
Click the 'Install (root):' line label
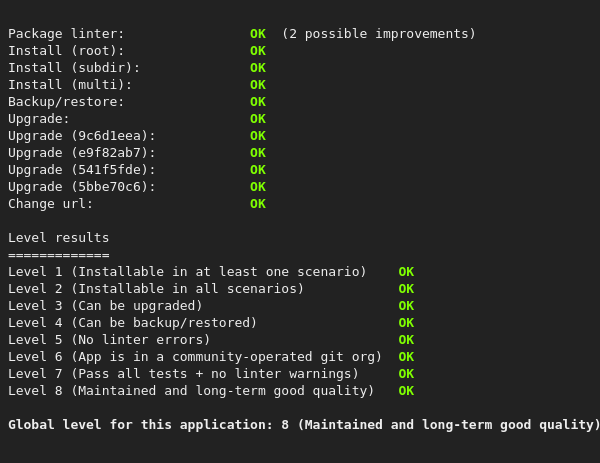[66, 51]
